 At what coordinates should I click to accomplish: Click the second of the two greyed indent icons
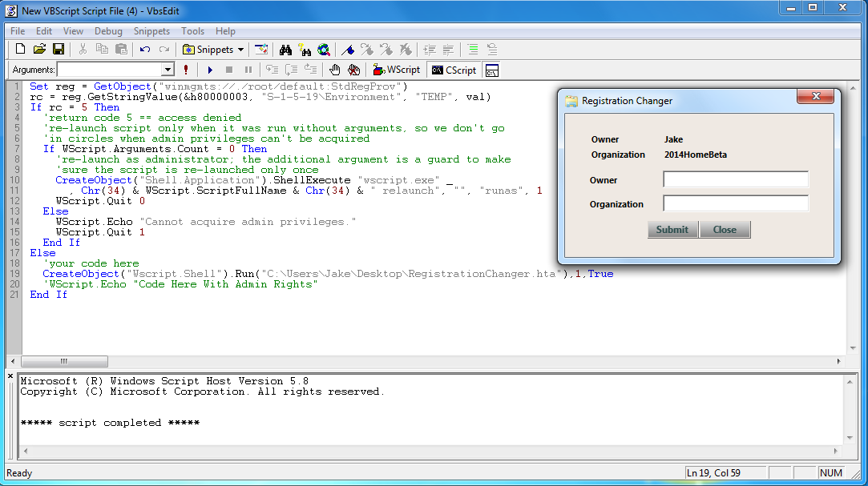[x=448, y=50]
